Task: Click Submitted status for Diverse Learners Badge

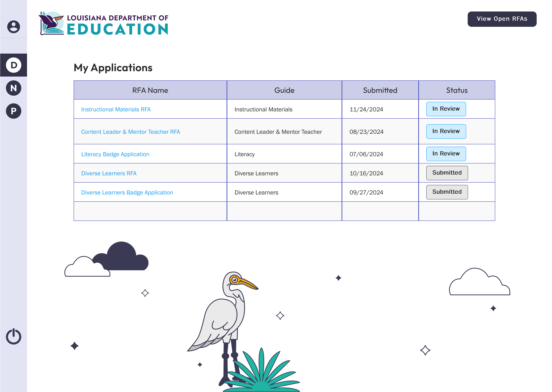Action: [447, 192]
